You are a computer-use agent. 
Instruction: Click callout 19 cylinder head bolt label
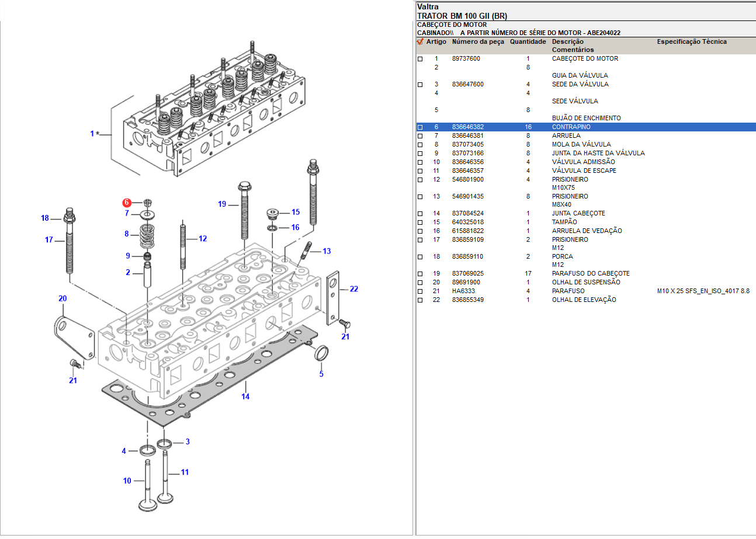tap(222, 204)
